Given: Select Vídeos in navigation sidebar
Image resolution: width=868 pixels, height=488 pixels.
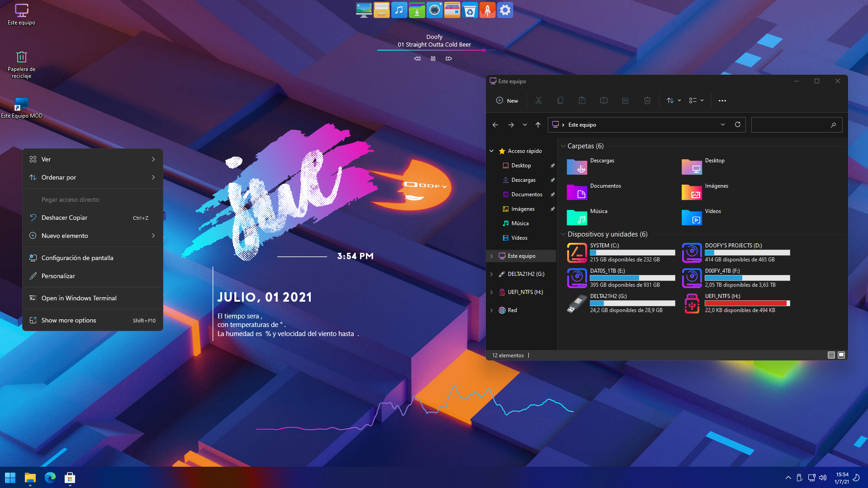Looking at the screenshot, I should click(x=519, y=238).
